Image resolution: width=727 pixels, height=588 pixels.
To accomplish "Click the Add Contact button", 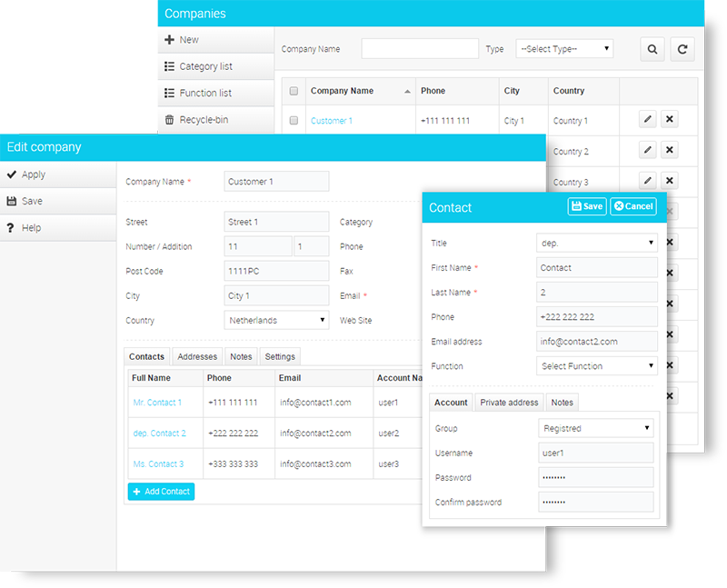I will pyautogui.click(x=161, y=492).
